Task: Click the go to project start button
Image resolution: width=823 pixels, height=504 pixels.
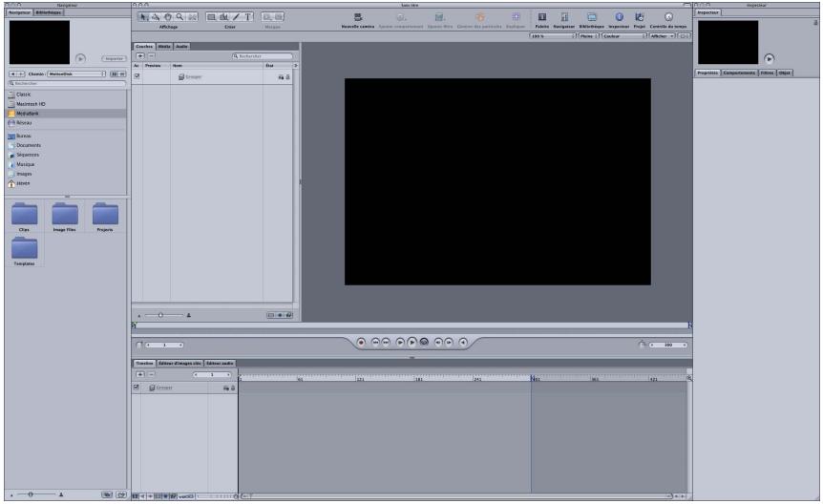Action: (x=375, y=343)
